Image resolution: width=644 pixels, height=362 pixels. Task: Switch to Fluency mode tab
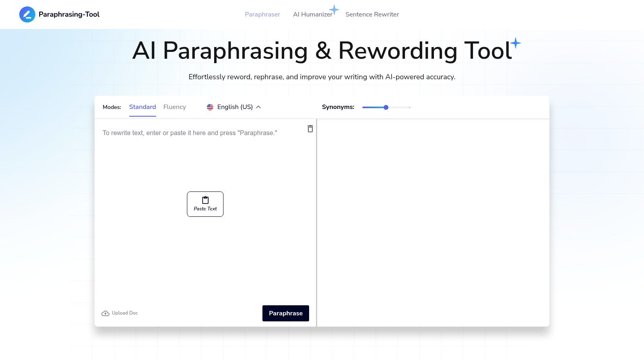click(x=175, y=107)
